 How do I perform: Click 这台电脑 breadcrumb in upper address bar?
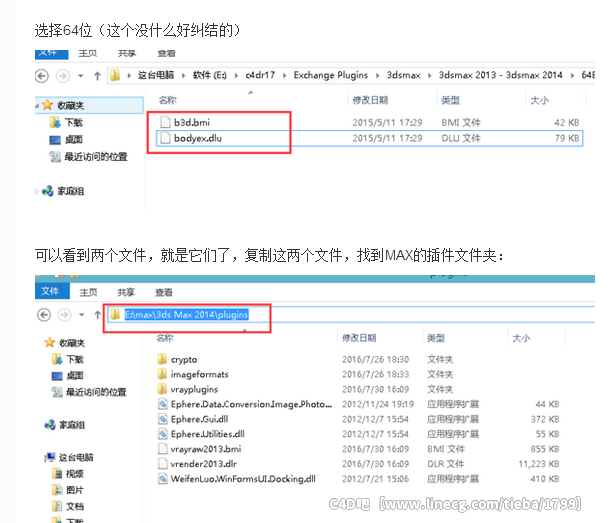point(156,75)
